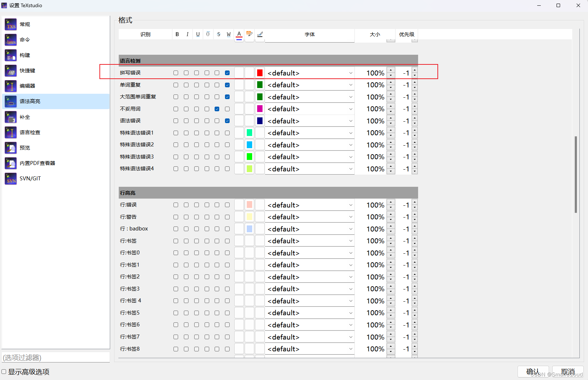Enable underline for 行:错误
Viewport: 588px width, 380px height.
coord(196,205)
